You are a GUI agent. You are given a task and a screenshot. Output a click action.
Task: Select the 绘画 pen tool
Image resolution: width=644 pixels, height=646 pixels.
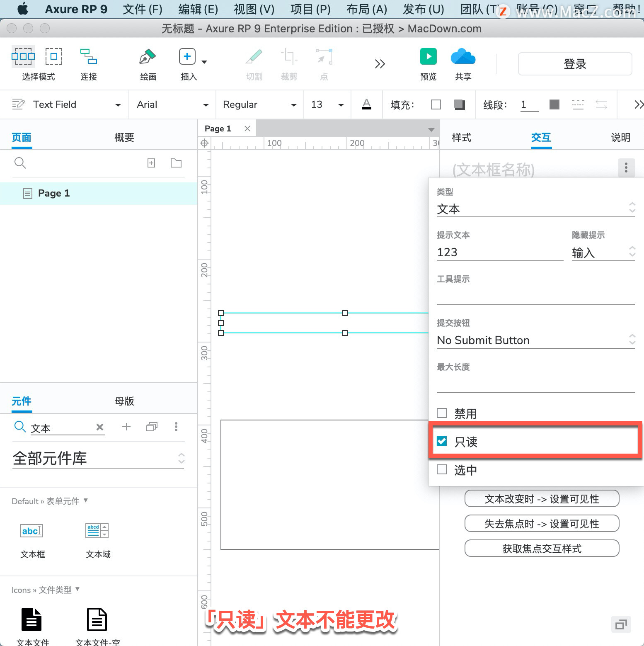(148, 56)
